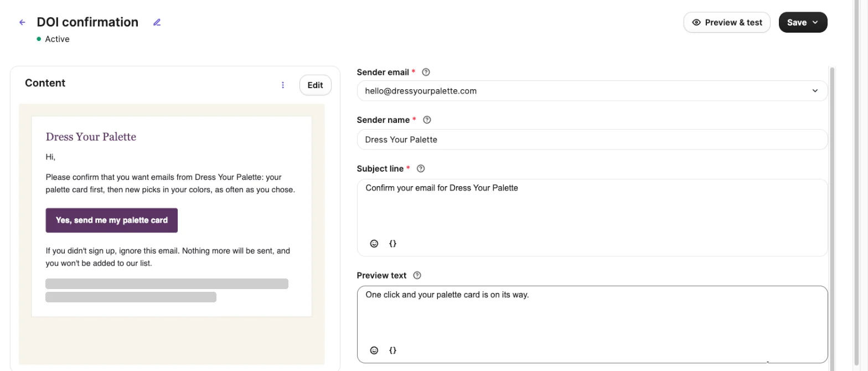Click the Edit content button

coord(316,85)
